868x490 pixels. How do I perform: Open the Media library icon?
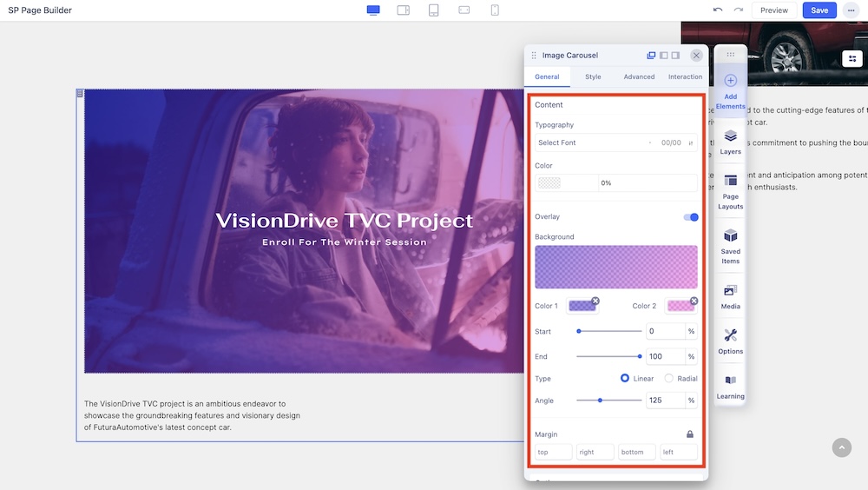pyautogui.click(x=730, y=295)
